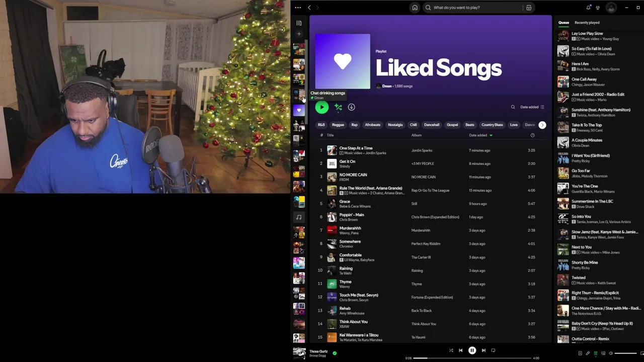
Task: Open the Browse icon in search bar
Action: pos(529,8)
